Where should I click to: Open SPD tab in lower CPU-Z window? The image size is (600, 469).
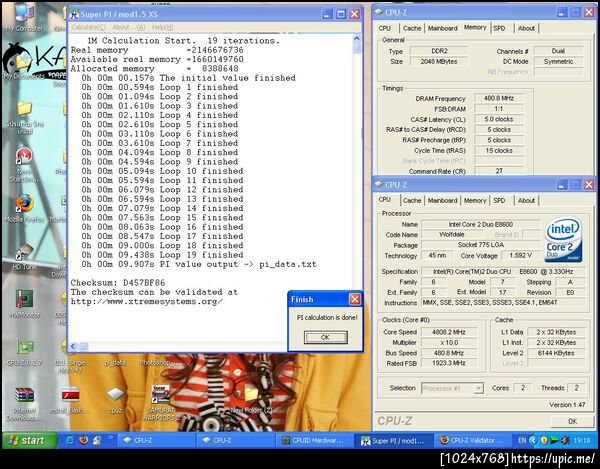pyautogui.click(x=499, y=200)
